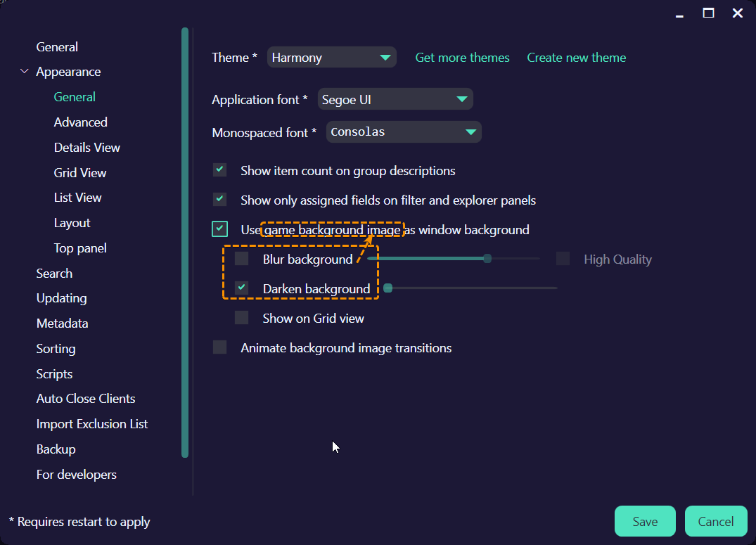The image size is (756, 545).
Task: Collapse the Appearance section
Action: tap(24, 71)
